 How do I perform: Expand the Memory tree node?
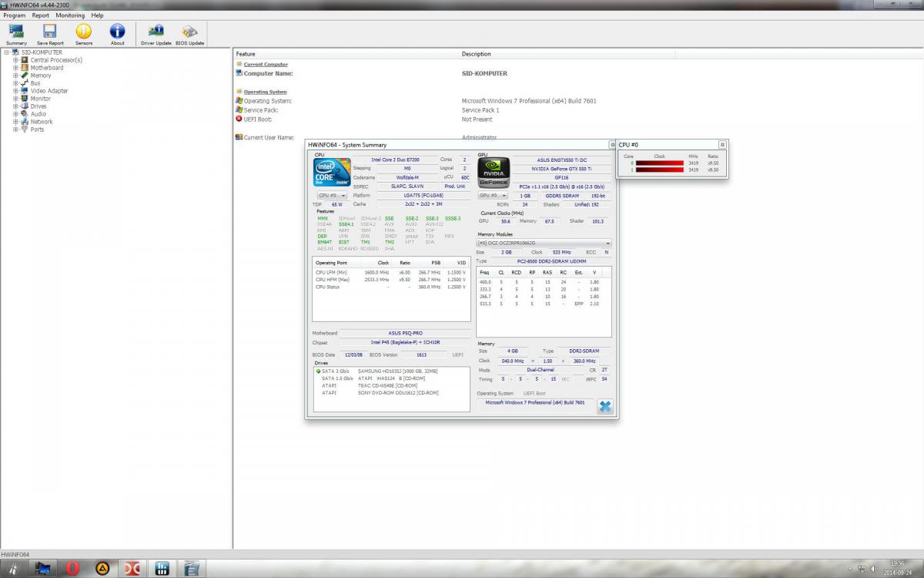(15, 76)
